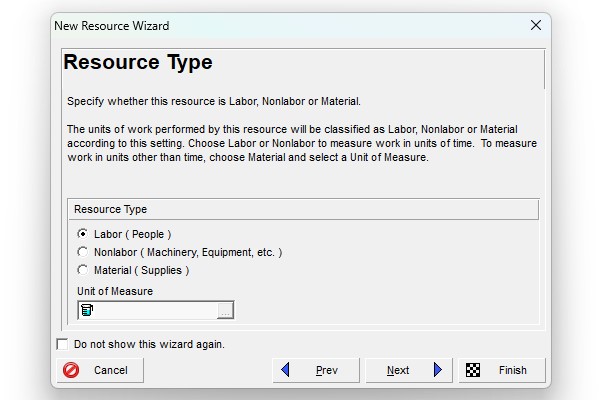The height and width of the screenshot is (400, 600).
Task: Close the New Resource Wizard window
Action: (536, 25)
